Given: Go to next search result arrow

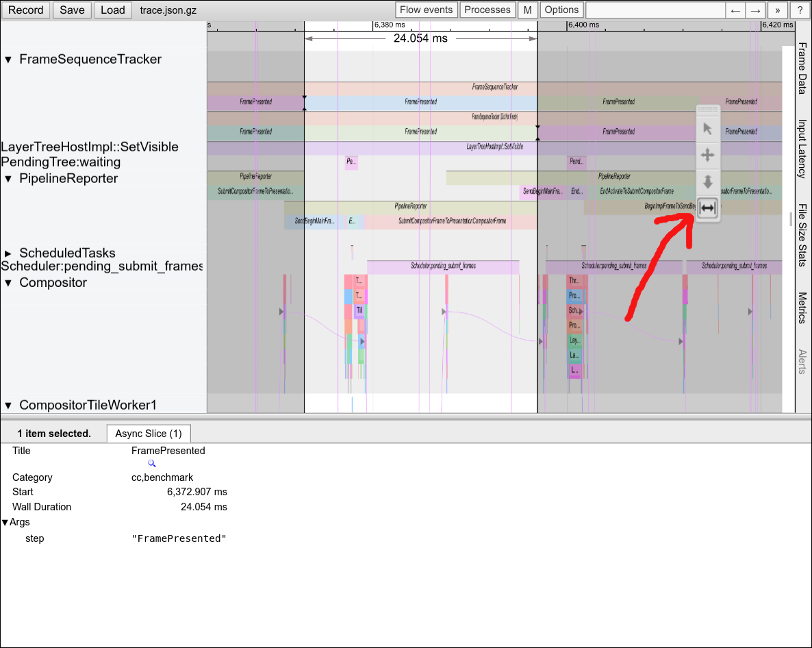Looking at the screenshot, I should click(755, 10).
